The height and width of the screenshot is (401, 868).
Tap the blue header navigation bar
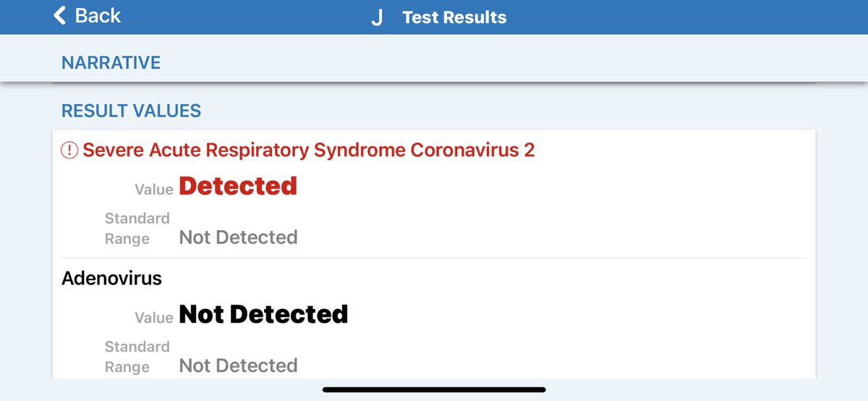[x=434, y=17]
